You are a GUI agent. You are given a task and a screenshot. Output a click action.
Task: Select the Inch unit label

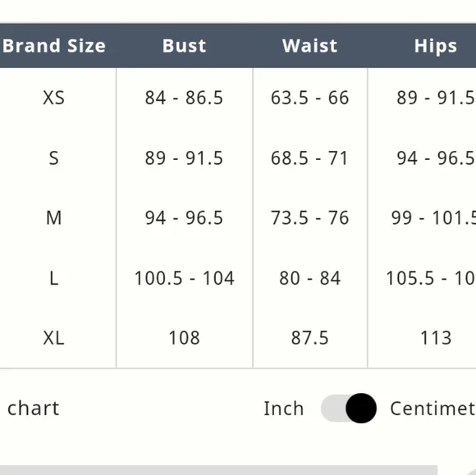283,409
